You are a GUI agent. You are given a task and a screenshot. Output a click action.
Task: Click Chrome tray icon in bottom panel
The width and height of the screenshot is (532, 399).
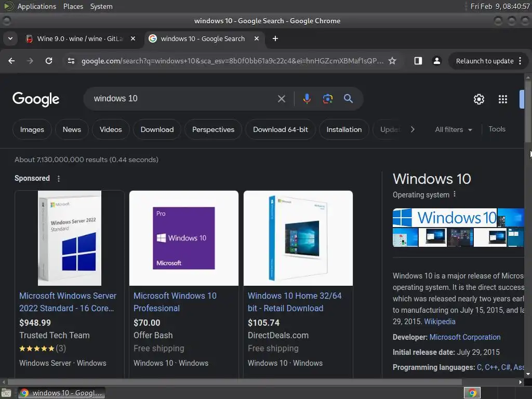(x=472, y=393)
